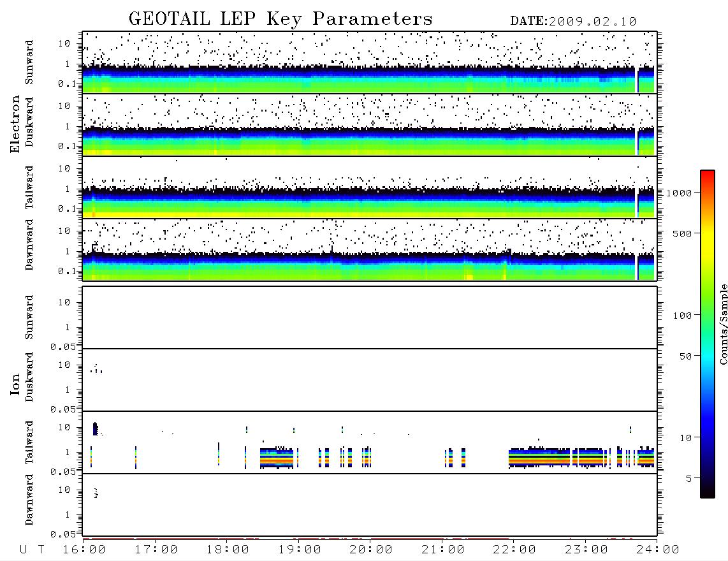Select the "22:00" time tick label
This screenshot has width=728, height=561.
[x=514, y=550]
